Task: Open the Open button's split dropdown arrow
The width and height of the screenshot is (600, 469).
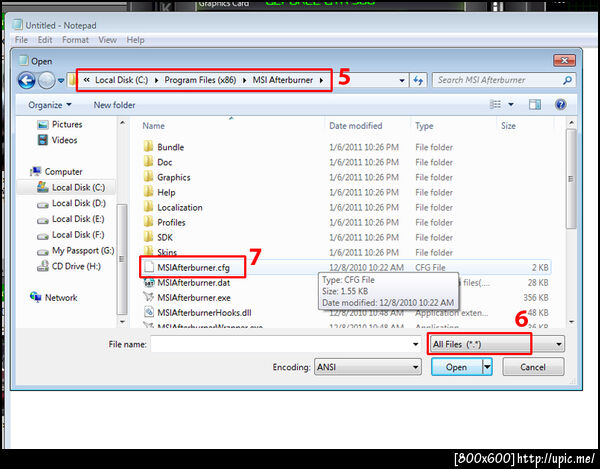Action: click(x=487, y=367)
